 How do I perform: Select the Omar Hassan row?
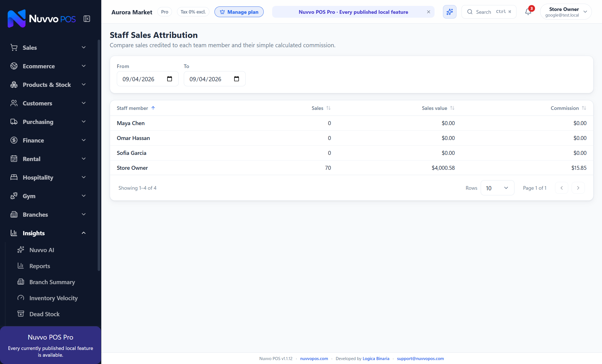coord(352,138)
